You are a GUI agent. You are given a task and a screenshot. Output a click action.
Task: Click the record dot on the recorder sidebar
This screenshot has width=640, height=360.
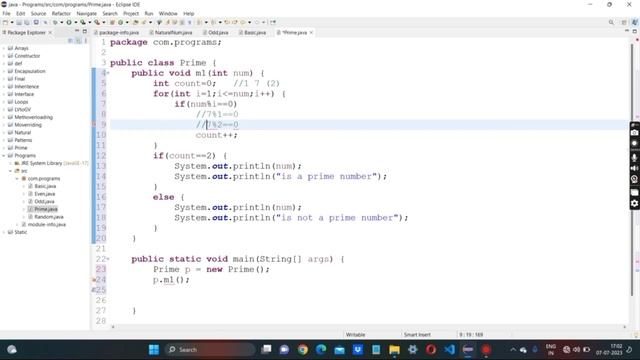tap(634, 144)
